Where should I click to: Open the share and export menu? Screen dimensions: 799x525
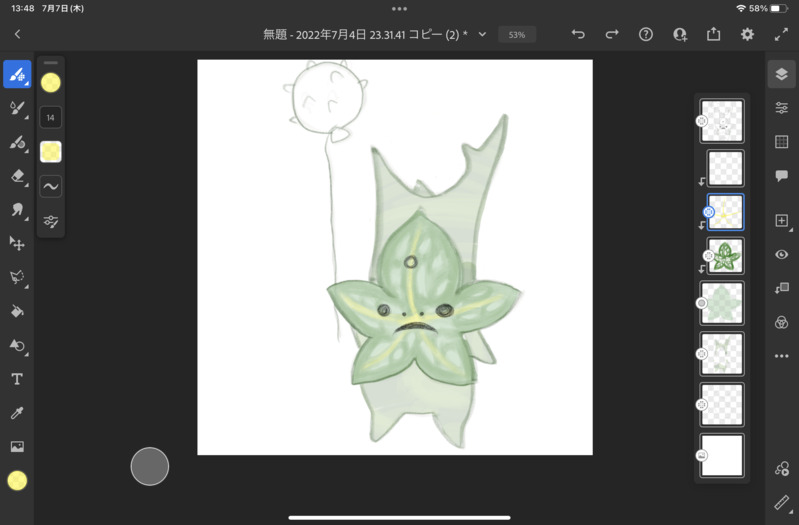point(713,34)
